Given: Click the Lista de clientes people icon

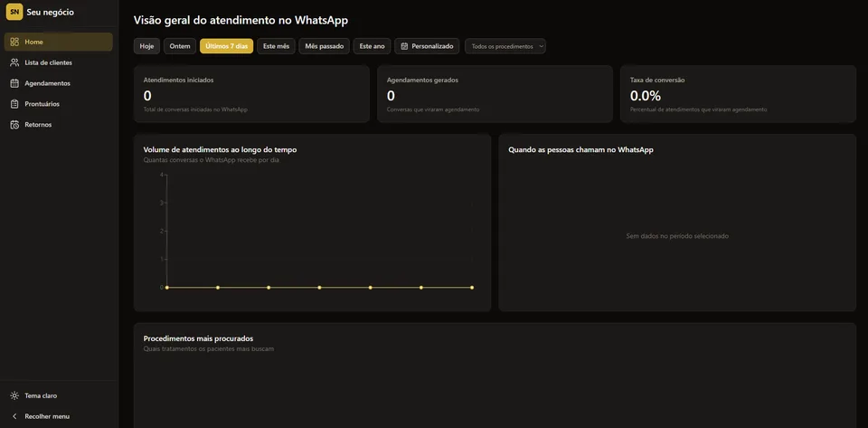Looking at the screenshot, I should coord(14,62).
